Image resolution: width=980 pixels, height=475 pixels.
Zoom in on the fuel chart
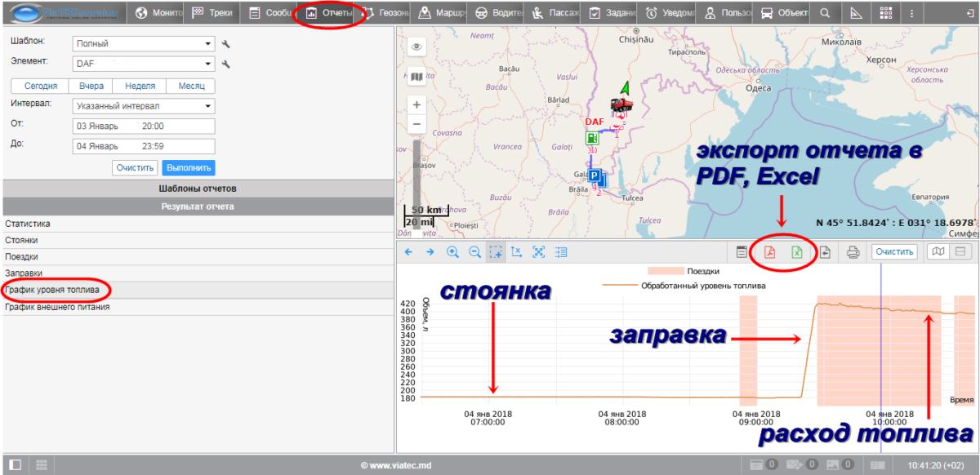click(452, 252)
